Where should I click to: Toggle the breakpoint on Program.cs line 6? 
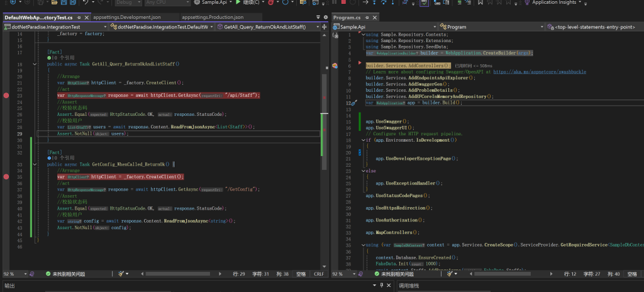(x=334, y=65)
